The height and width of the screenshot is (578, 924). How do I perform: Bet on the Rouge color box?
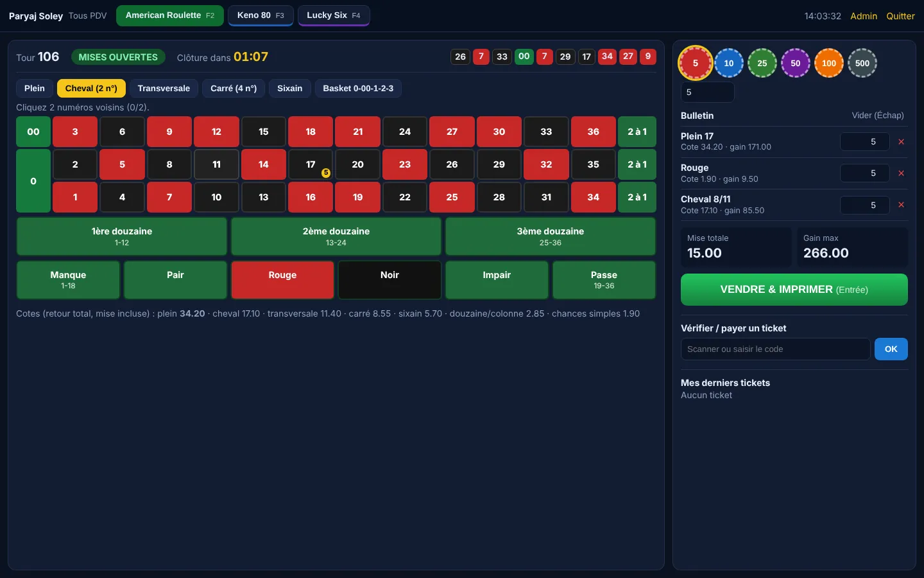[x=282, y=280]
